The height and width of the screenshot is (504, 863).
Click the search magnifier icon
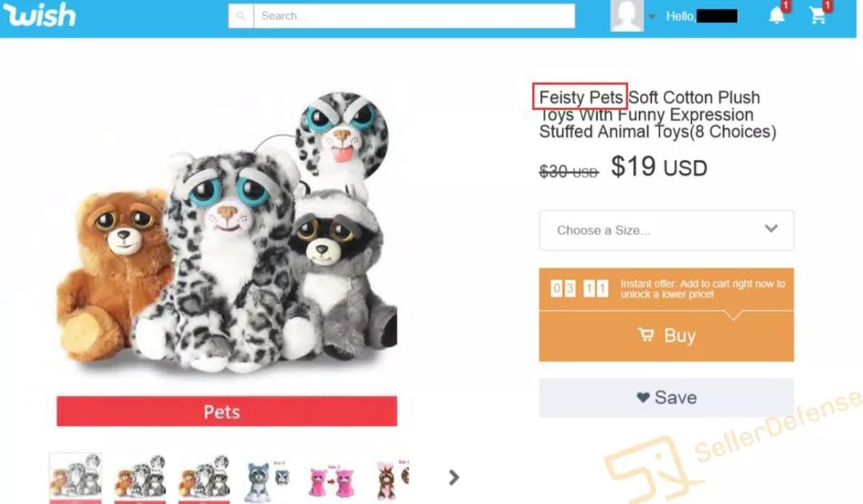[x=241, y=16]
